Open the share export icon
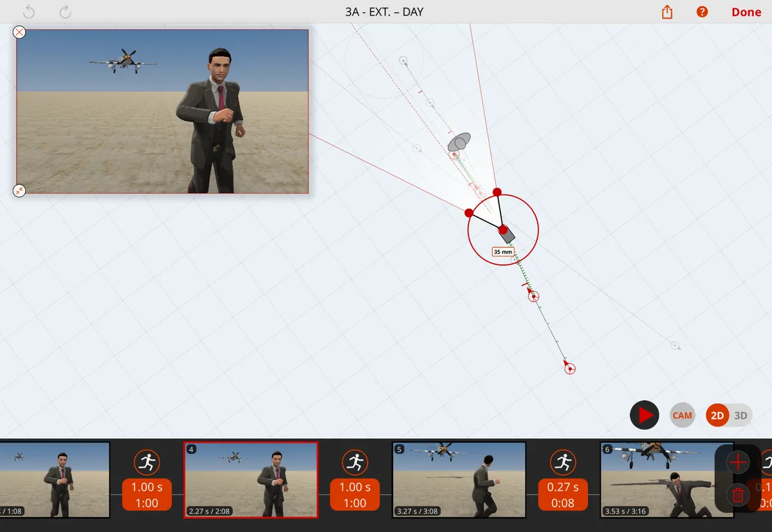This screenshot has width=772, height=532. (667, 12)
